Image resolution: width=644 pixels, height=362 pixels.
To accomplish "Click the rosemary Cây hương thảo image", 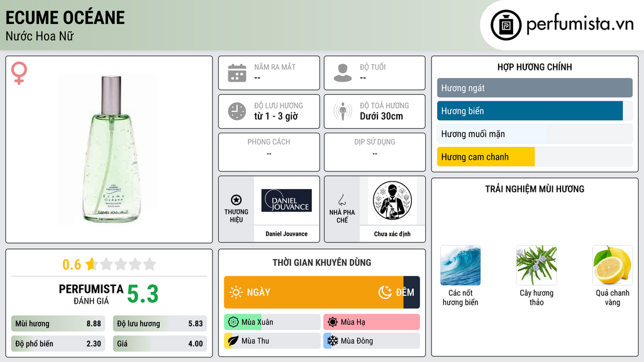I will [536, 266].
